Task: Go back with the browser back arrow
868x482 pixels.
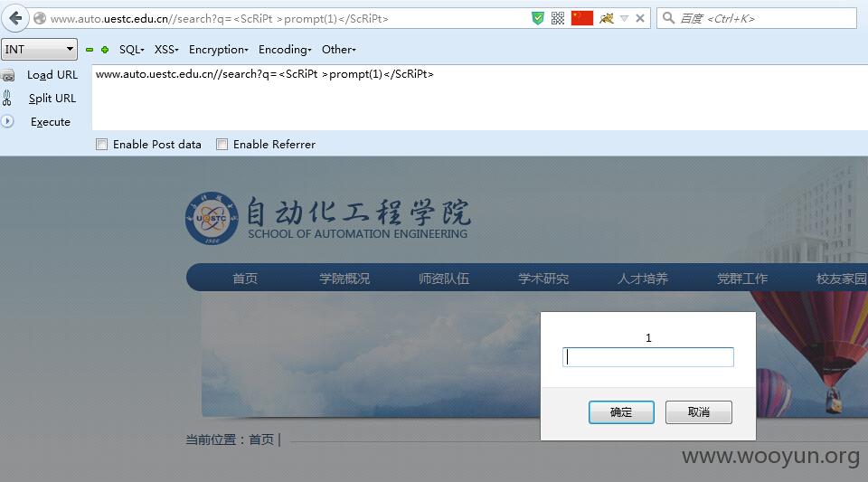Action: point(15,18)
